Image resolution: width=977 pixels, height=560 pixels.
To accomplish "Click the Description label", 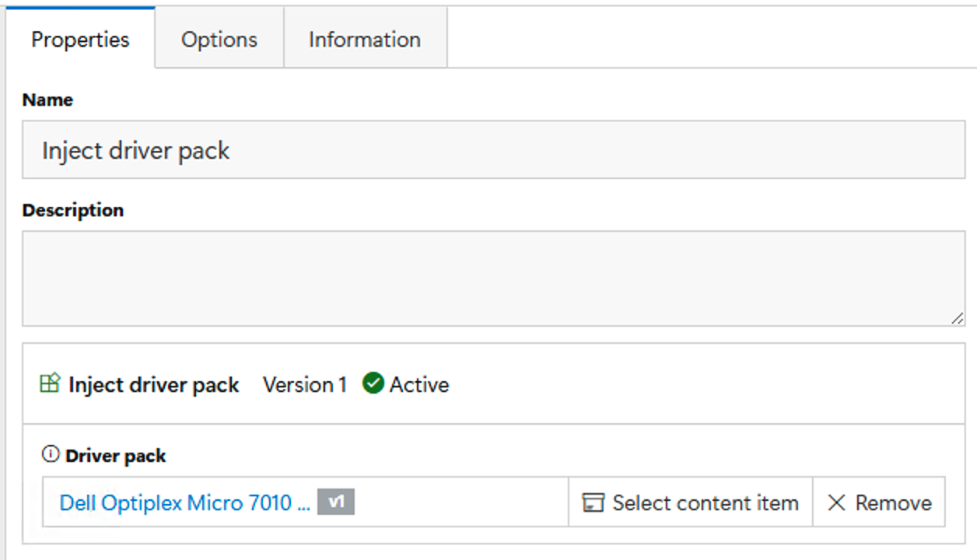I will pos(73,210).
